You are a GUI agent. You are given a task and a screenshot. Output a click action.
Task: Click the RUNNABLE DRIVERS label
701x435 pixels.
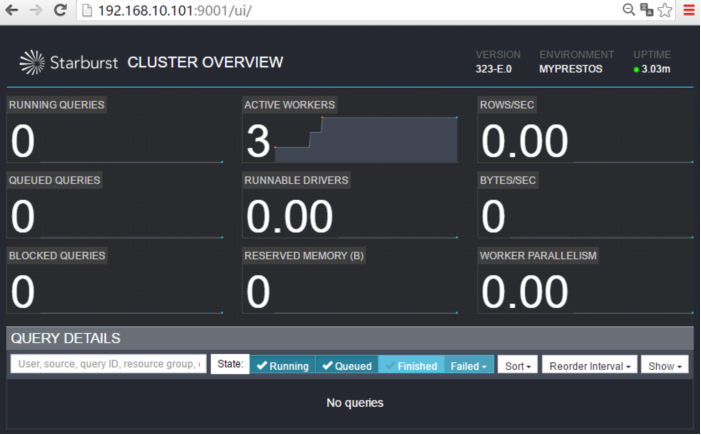click(x=296, y=180)
